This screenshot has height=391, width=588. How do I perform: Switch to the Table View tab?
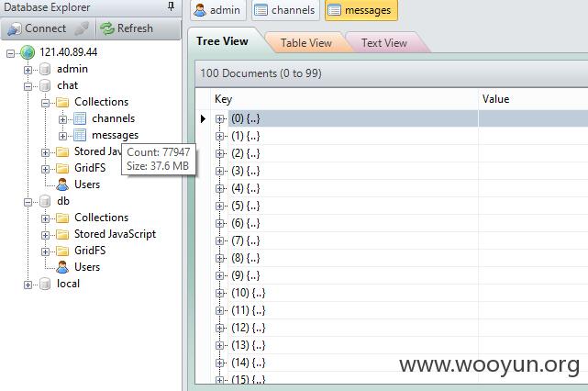306,43
